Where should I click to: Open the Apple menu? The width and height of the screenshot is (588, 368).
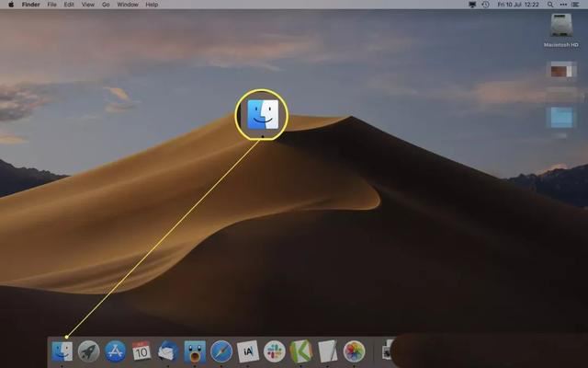coord(9,5)
